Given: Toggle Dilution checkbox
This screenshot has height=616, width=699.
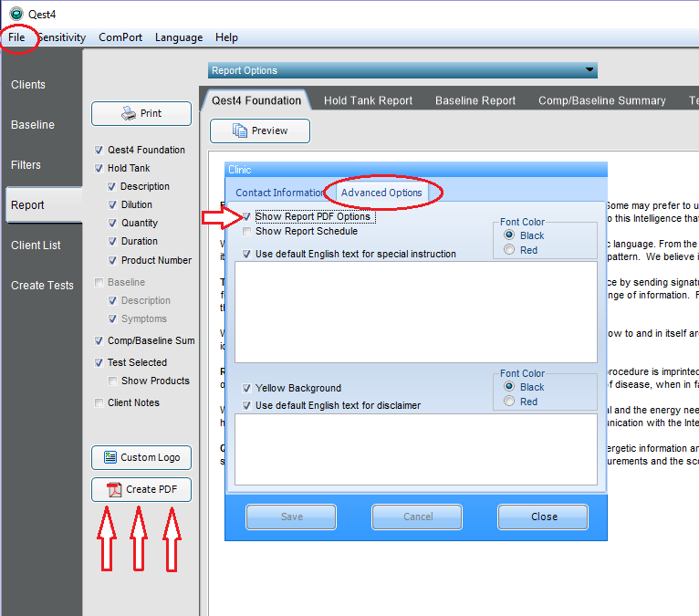Looking at the screenshot, I should coord(112,205).
